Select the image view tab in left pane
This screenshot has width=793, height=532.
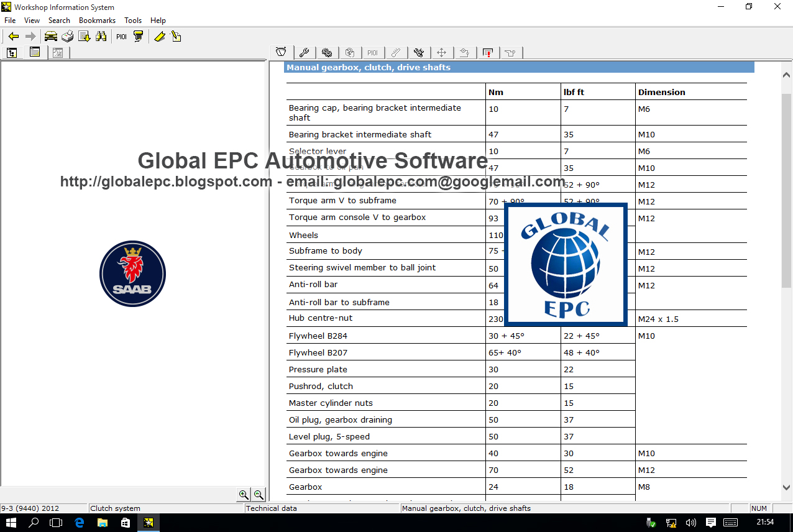pyautogui.click(x=58, y=53)
